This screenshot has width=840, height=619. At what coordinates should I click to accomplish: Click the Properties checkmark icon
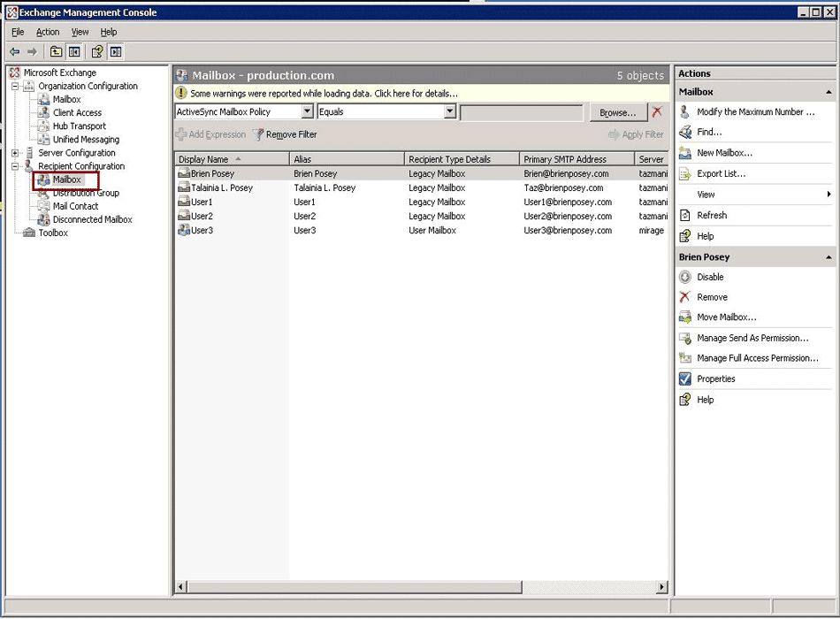[x=684, y=378]
